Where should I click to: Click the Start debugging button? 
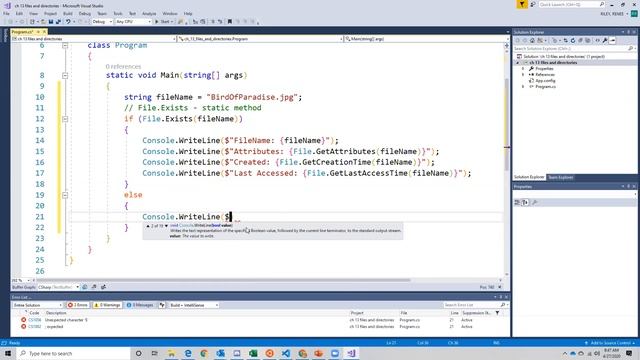(x=164, y=22)
